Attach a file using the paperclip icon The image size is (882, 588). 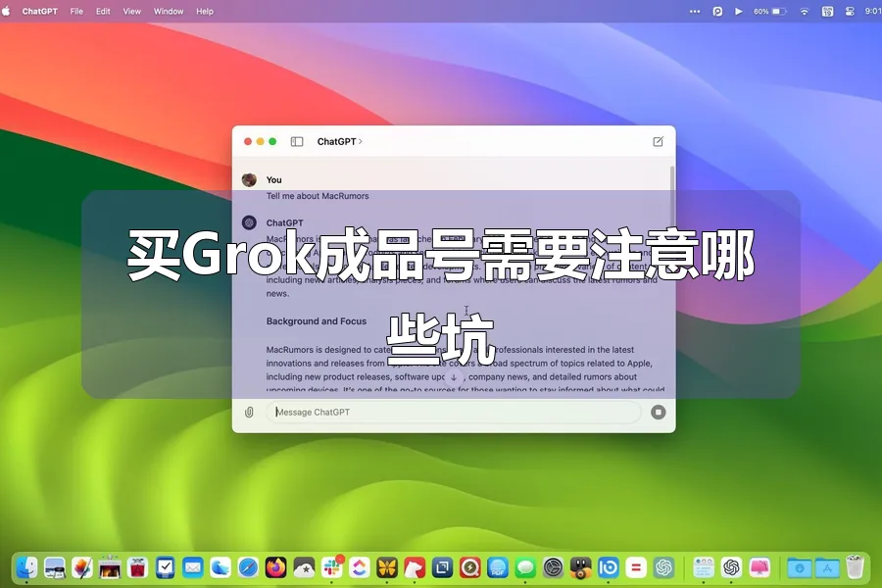pyautogui.click(x=249, y=413)
